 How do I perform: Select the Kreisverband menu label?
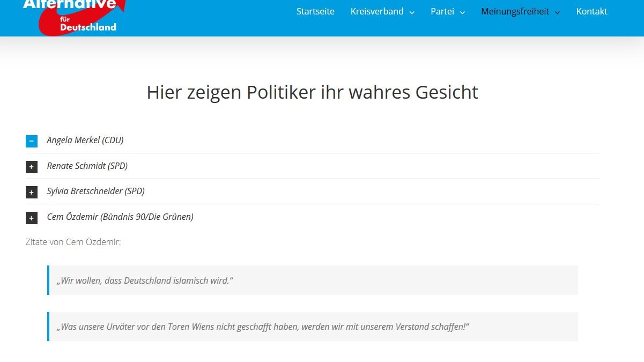(x=377, y=11)
